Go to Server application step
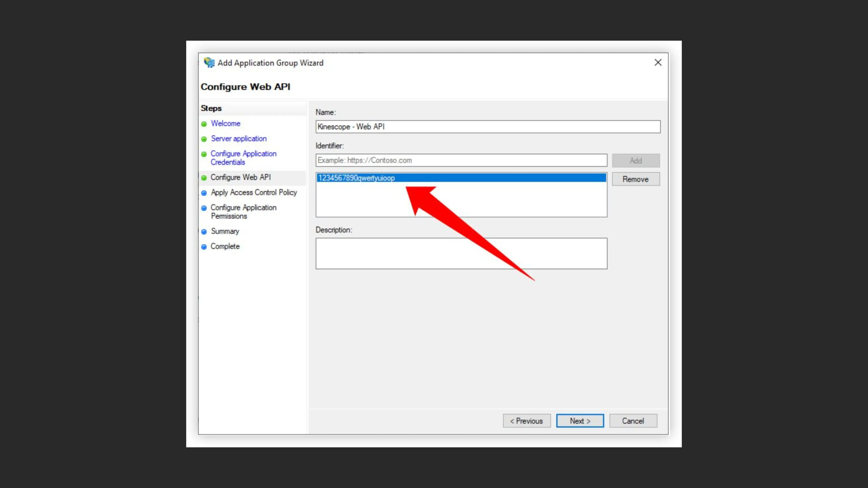Viewport: 868px width, 488px height. pos(238,138)
